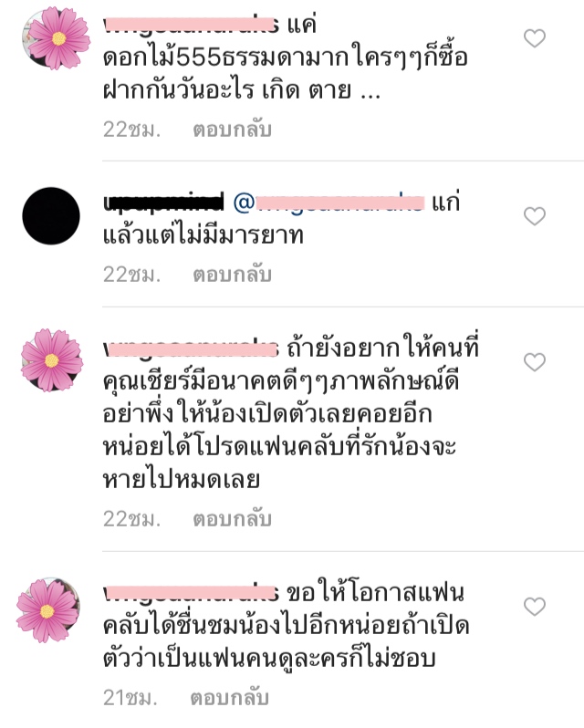
Task: Open the @mention link in second comment
Action: pyautogui.click(x=328, y=203)
